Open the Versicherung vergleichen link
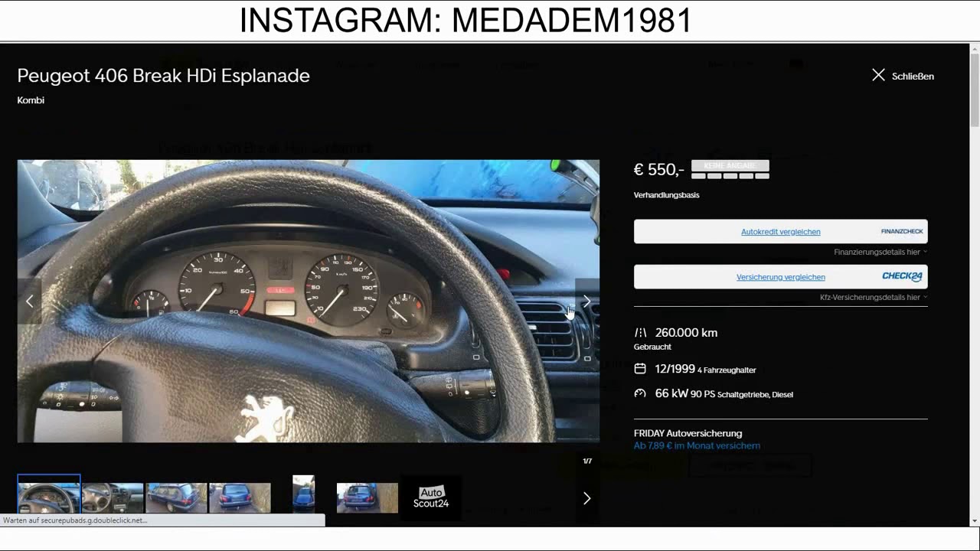The width and height of the screenshot is (980, 551). pyautogui.click(x=780, y=277)
